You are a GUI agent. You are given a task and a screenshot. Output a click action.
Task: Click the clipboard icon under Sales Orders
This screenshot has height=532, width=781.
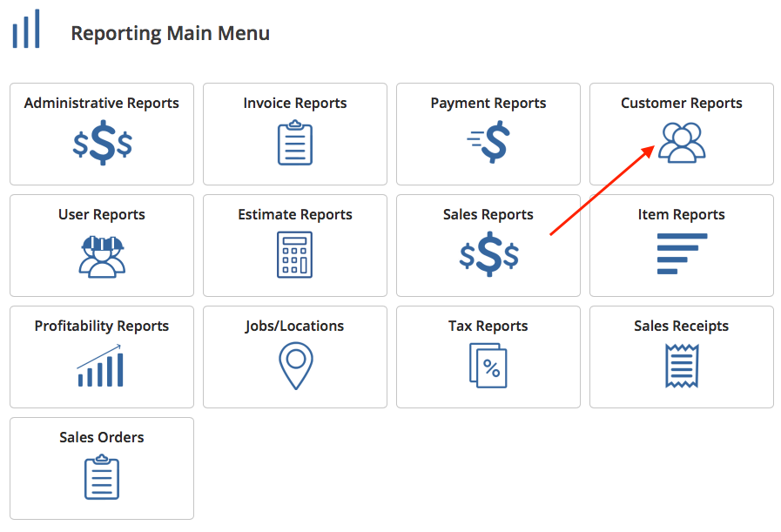pos(102,478)
